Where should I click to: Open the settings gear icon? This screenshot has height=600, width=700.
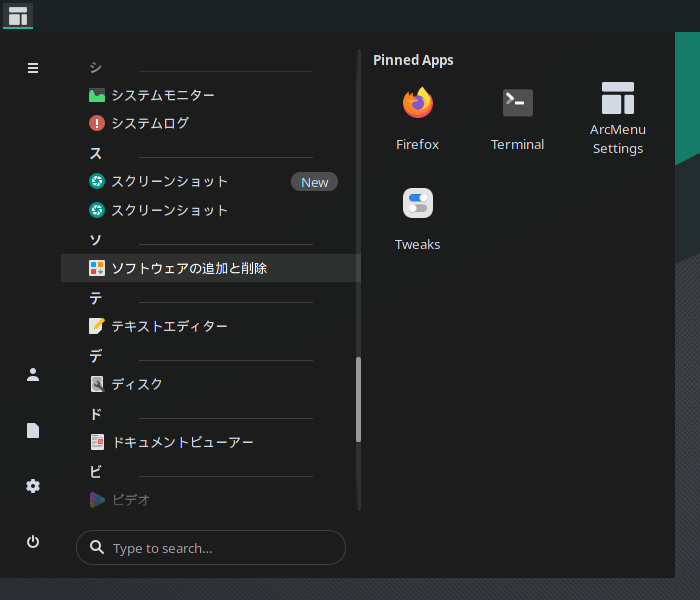click(33, 486)
